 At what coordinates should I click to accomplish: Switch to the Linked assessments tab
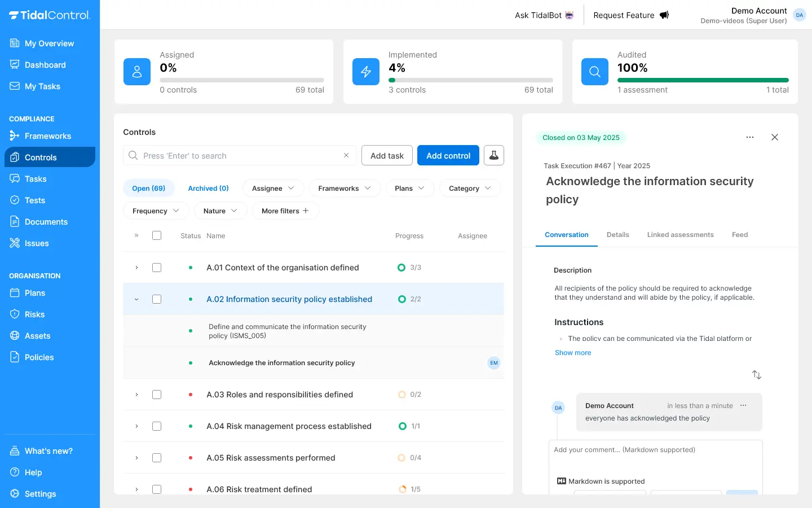click(x=680, y=235)
